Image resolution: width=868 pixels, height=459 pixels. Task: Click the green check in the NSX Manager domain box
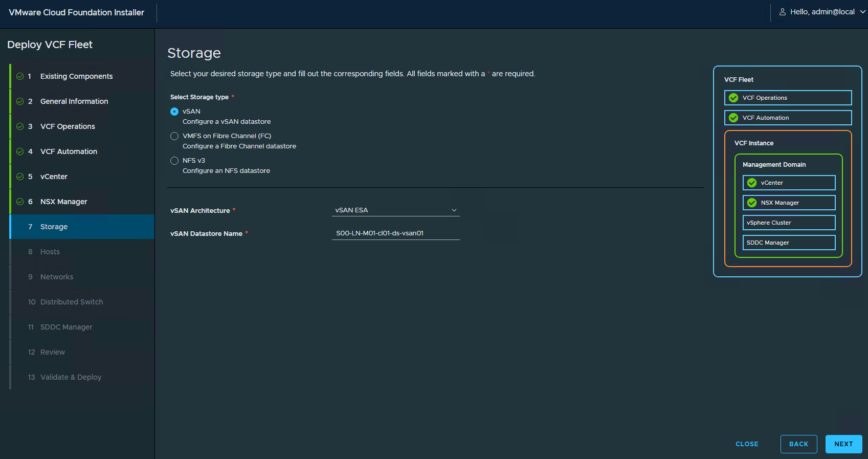(x=752, y=203)
